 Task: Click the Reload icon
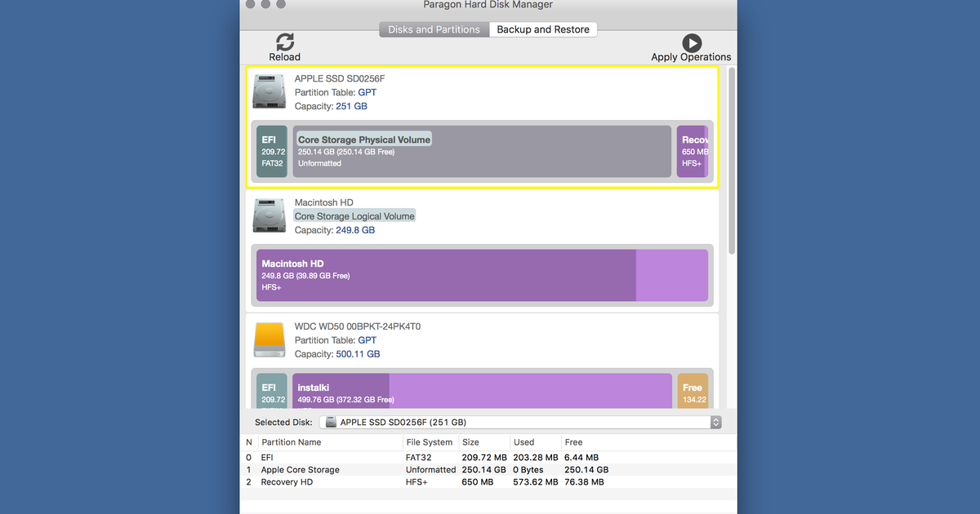(x=285, y=42)
